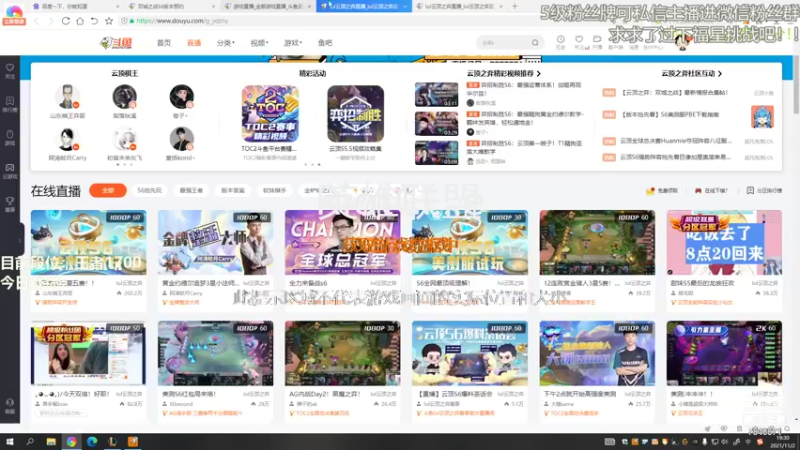Open the 弈招制胜 activity thumbnail
This screenshot has width=800, height=450.
[356, 114]
